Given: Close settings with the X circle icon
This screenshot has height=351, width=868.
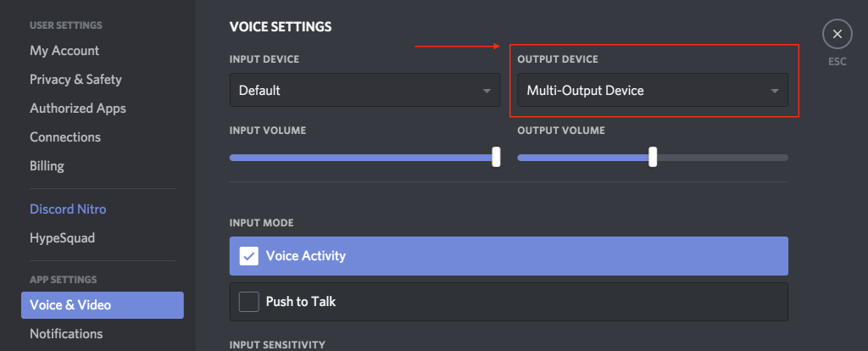Looking at the screenshot, I should tap(837, 34).
